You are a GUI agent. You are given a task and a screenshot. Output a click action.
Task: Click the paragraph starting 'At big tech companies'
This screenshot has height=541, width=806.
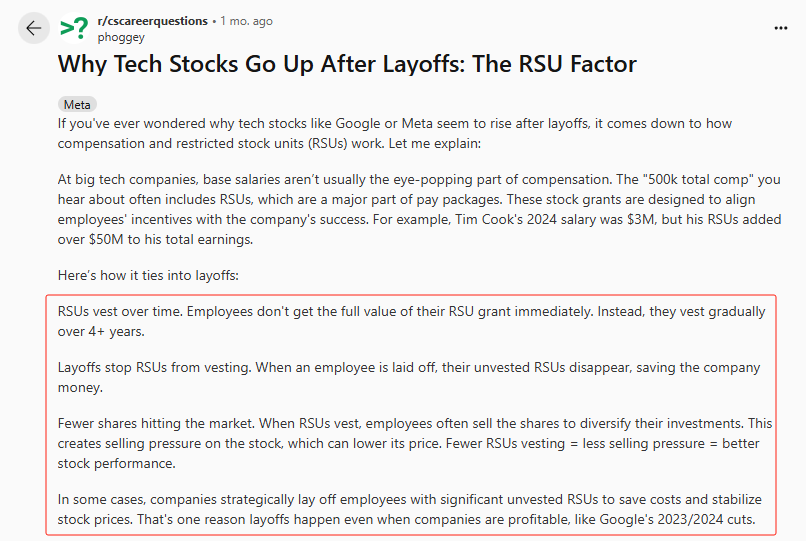419,209
